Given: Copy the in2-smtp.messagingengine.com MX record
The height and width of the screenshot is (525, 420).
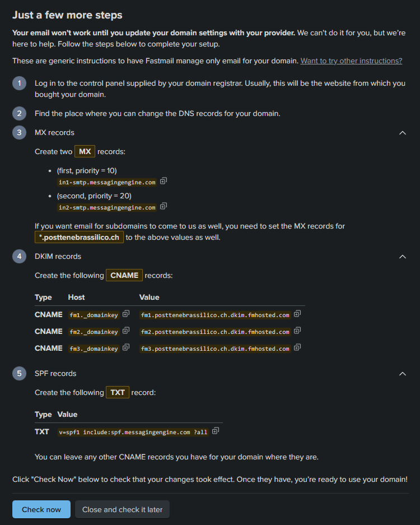Looking at the screenshot, I should [x=163, y=207].
